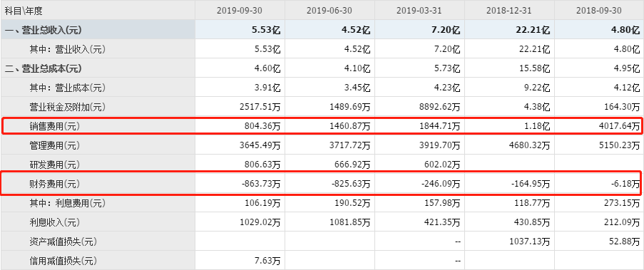Screen dimensions: 644x270
Task: Select the 2019-03-31 column header
Action: (419, 10)
